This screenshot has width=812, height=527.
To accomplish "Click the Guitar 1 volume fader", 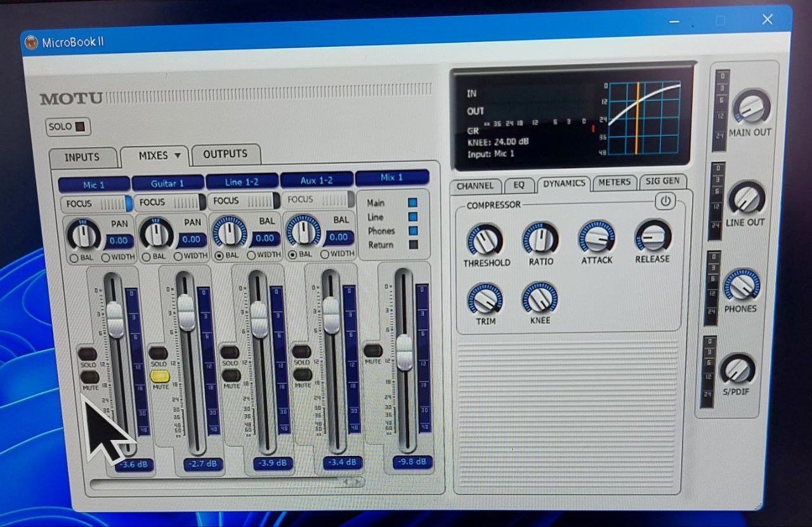I will click(x=187, y=312).
